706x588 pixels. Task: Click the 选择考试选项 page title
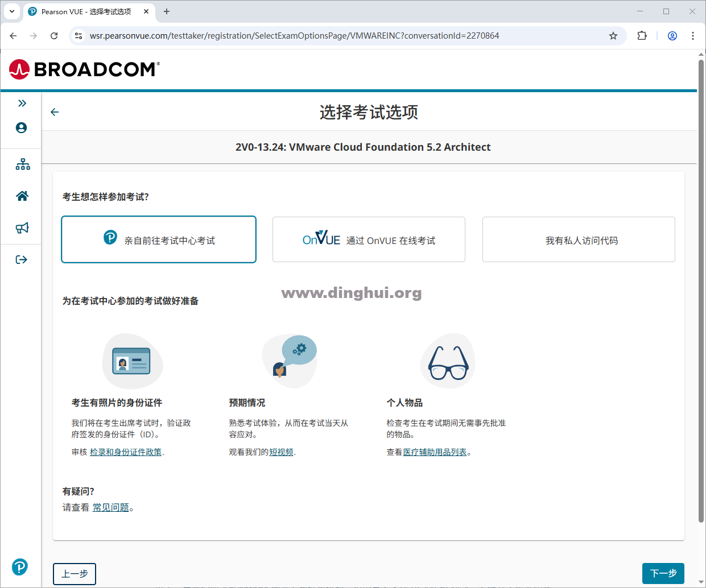tap(369, 112)
